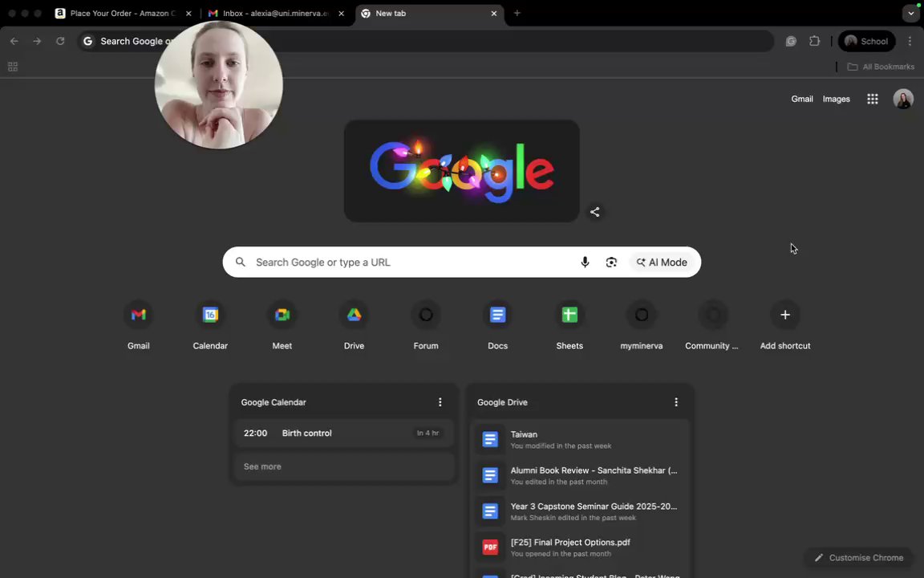Open the Google apps grid icon

point(872,99)
